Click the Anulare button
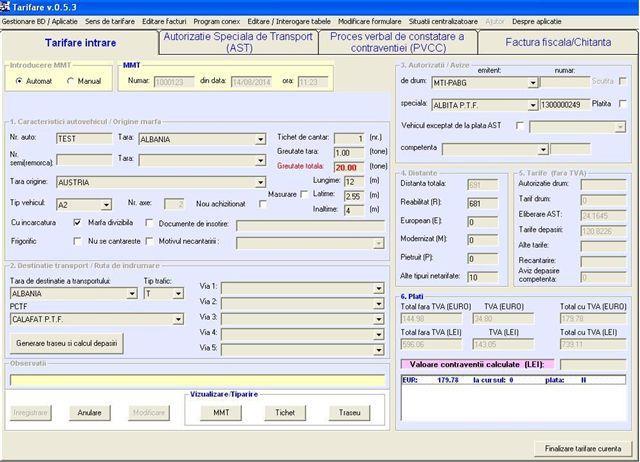Screen dimensions: 640x462 pos(89,413)
